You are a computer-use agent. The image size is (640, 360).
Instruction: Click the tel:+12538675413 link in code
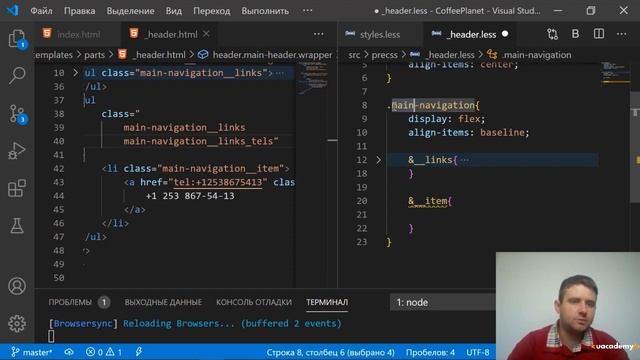coord(218,182)
